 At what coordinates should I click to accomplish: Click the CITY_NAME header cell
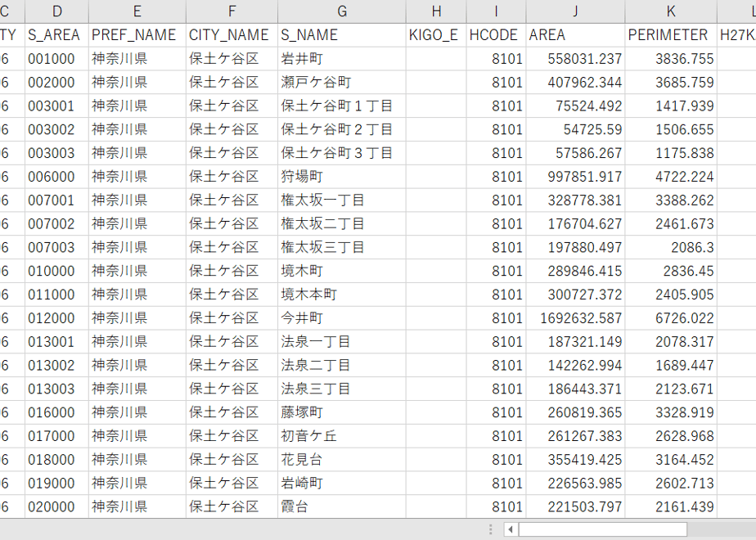232,35
